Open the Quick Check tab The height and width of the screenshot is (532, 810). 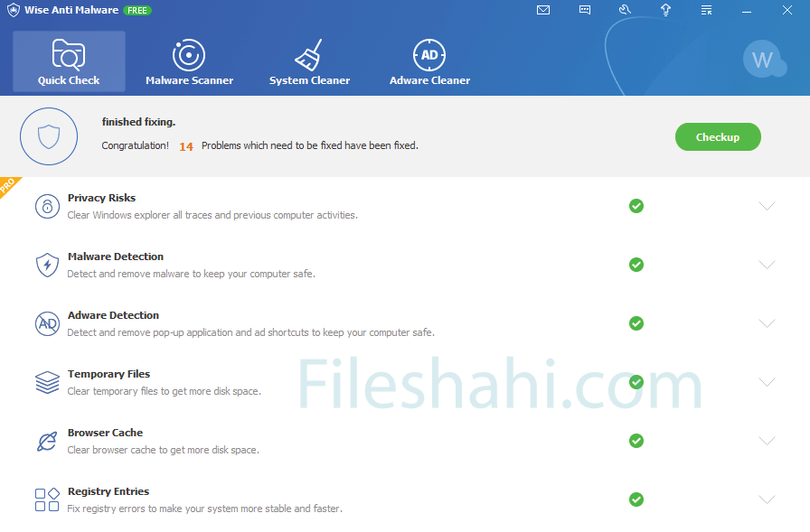(x=69, y=61)
